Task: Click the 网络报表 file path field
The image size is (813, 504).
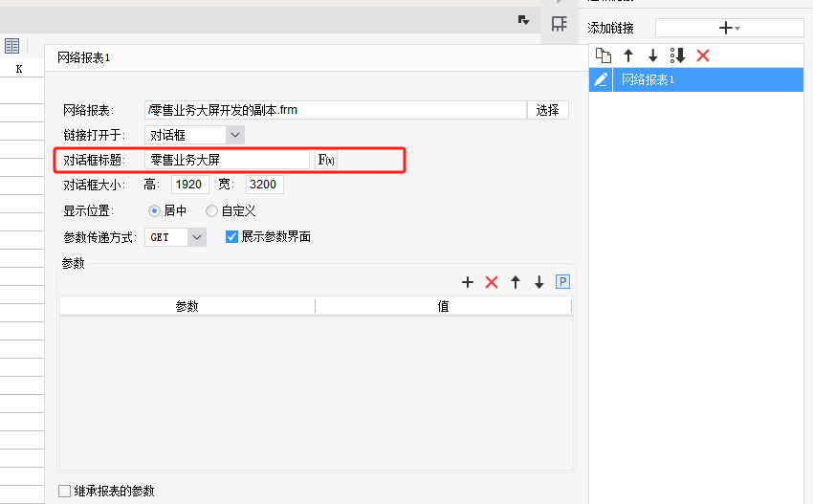Action: coord(336,110)
